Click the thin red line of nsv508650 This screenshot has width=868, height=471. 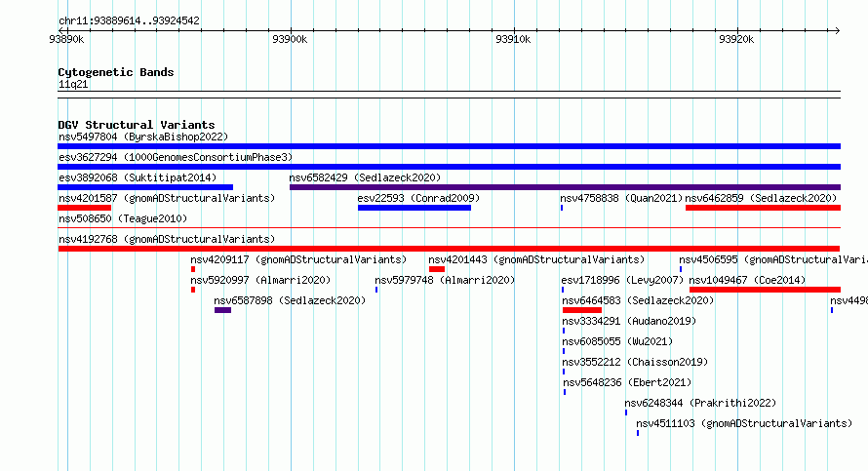point(449,227)
